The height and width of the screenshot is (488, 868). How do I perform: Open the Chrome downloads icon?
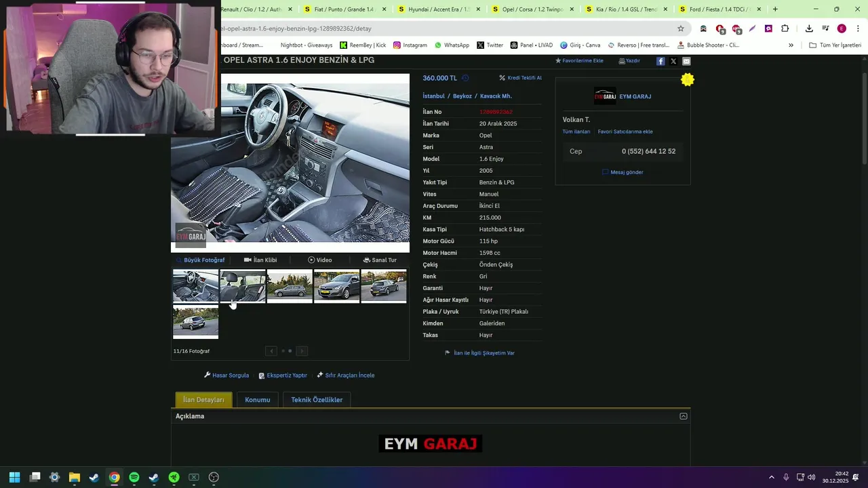[x=809, y=28]
